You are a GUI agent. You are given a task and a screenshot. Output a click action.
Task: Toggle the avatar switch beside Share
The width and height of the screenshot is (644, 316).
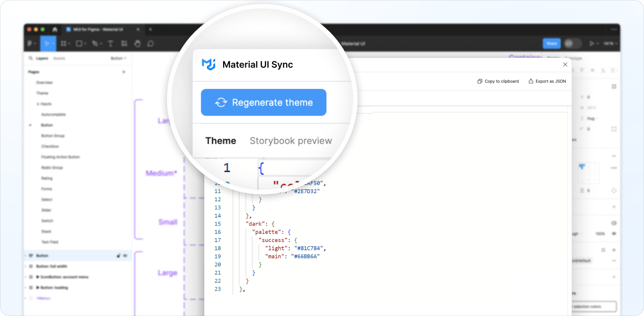pyautogui.click(x=572, y=43)
